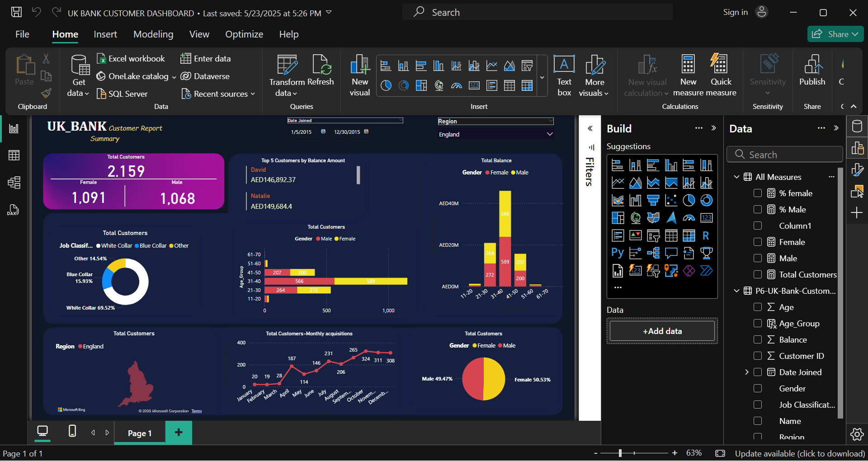Viewport: 868px width, 461px height.
Task: Click the Fit to page icon
Action: (x=720, y=453)
